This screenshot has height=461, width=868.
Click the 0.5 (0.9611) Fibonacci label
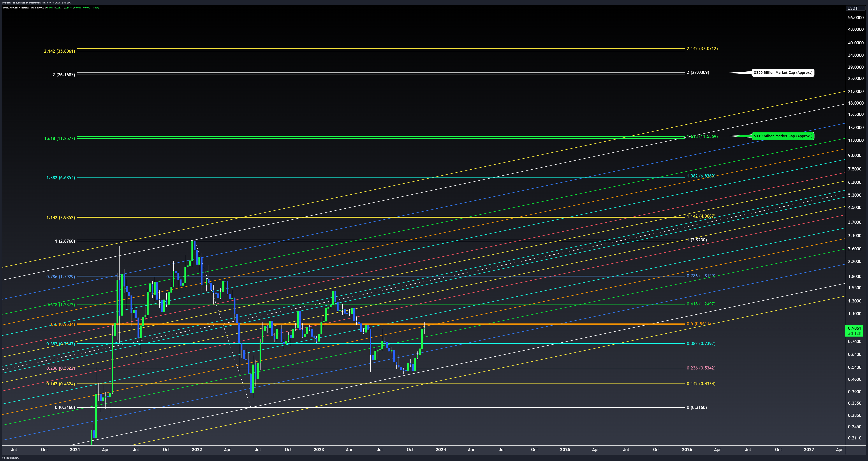(698, 323)
